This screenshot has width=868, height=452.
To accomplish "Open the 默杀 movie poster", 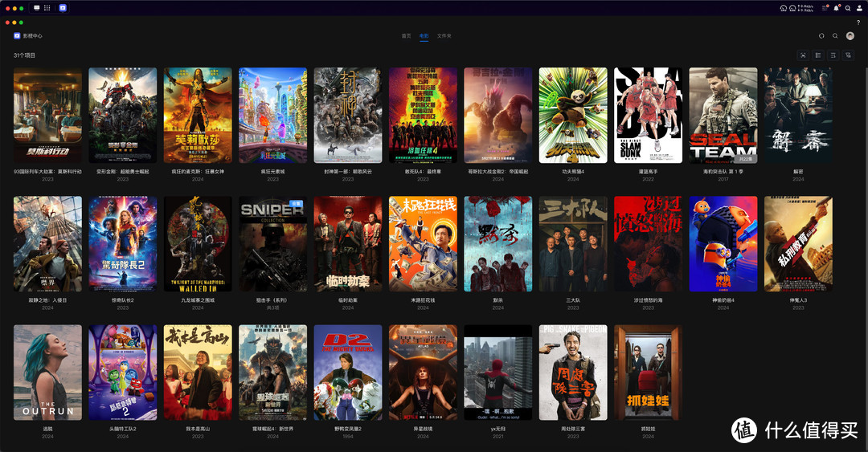I will [x=498, y=243].
